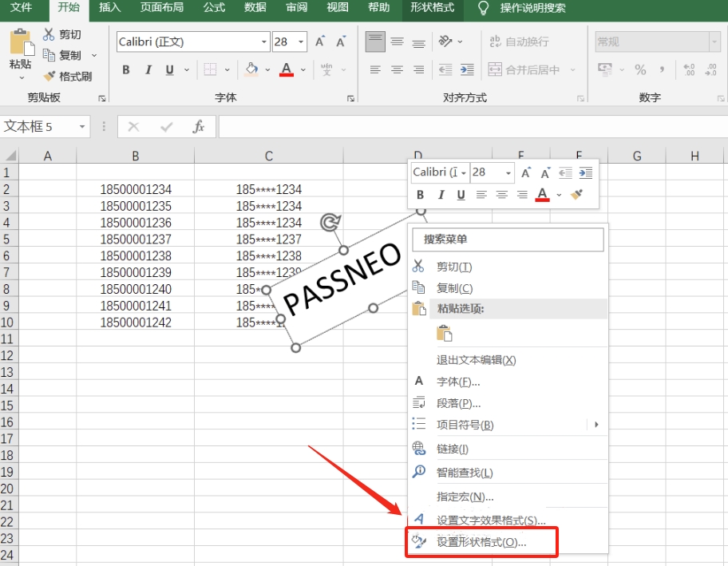728x566 pixels.
Task: Click the borders icon in the ribbon
Action: click(x=210, y=69)
